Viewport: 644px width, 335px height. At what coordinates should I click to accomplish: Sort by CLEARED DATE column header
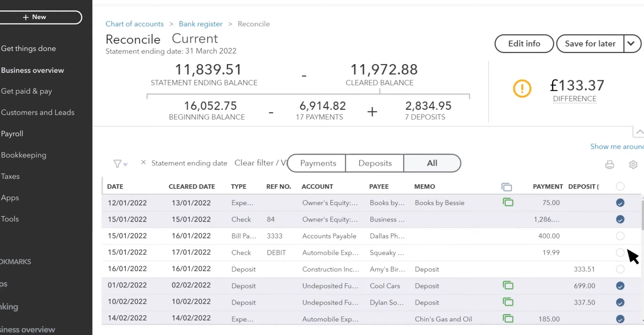pyautogui.click(x=192, y=187)
